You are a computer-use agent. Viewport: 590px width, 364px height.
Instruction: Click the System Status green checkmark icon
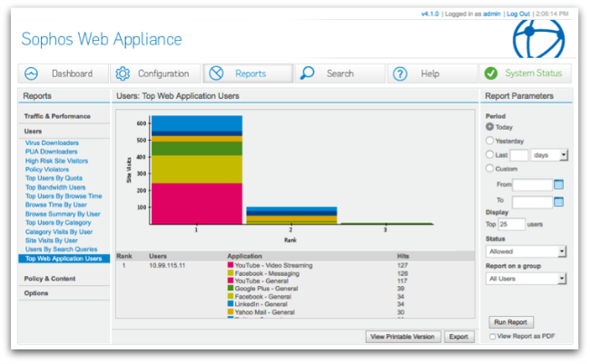[x=491, y=73]
